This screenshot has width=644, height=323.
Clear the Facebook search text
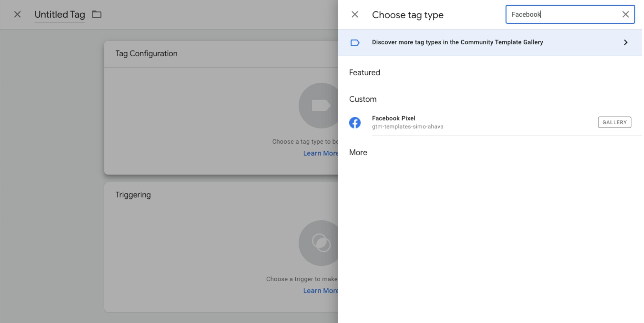point(625,15)
